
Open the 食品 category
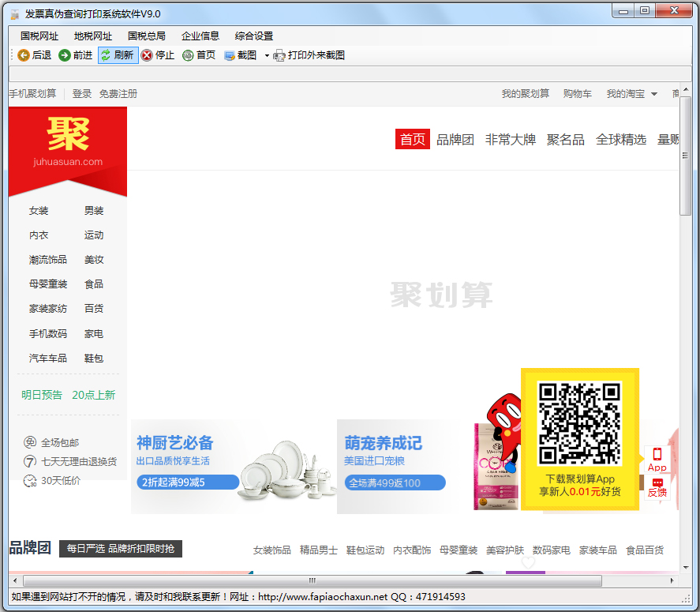tap(94, 284)
